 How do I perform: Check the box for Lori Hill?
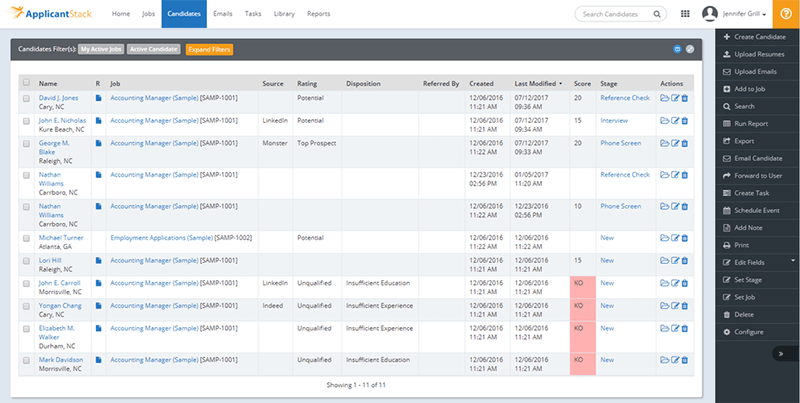(x=26, y=260)
